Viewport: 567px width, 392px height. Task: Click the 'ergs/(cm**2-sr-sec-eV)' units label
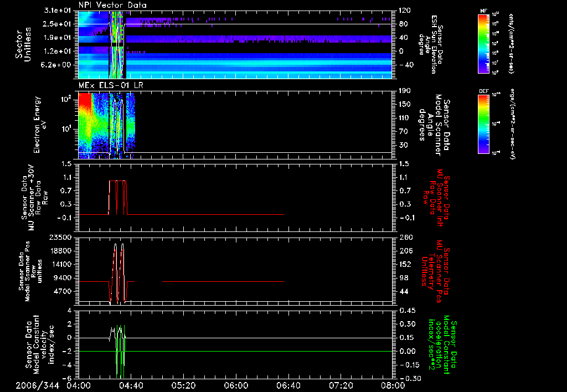[512, 123]
